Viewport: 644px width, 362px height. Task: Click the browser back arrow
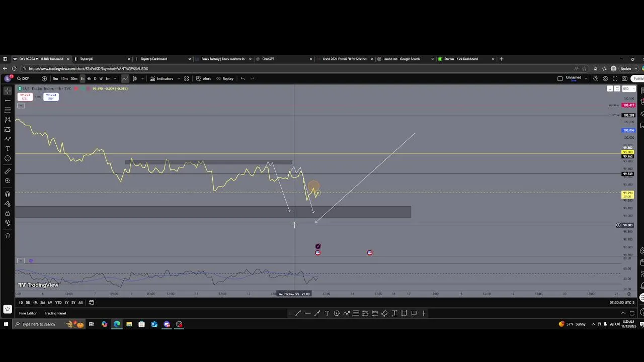(5, 68)
